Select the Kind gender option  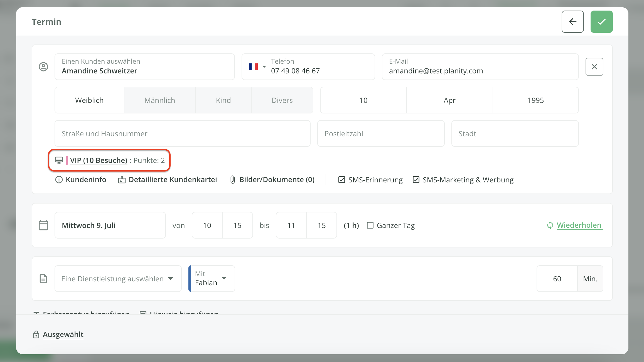(x=223, y=100)
